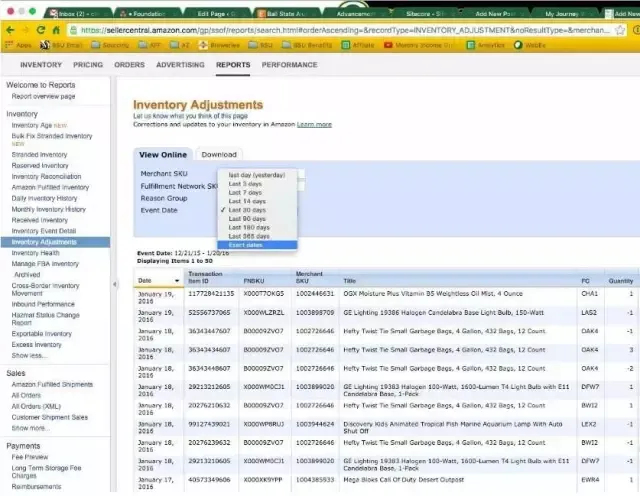The image size is (640, 496).
Task: Expand Sales reports with Show more
Action: [31, 428]
